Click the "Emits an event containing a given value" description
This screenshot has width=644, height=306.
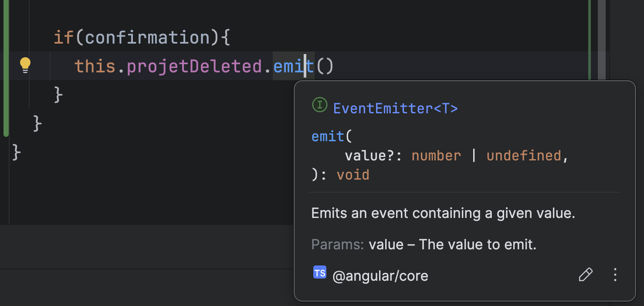443,213
